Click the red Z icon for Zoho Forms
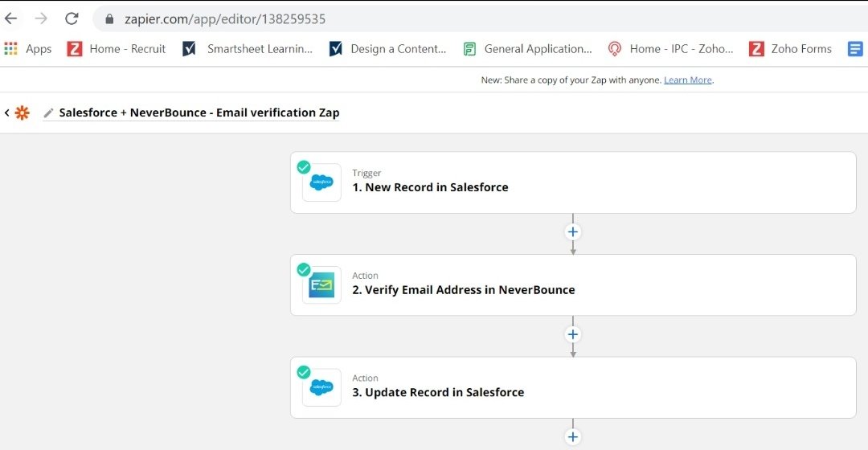The width and height of the screenshot is (868, 450). [x=756, y=49]
